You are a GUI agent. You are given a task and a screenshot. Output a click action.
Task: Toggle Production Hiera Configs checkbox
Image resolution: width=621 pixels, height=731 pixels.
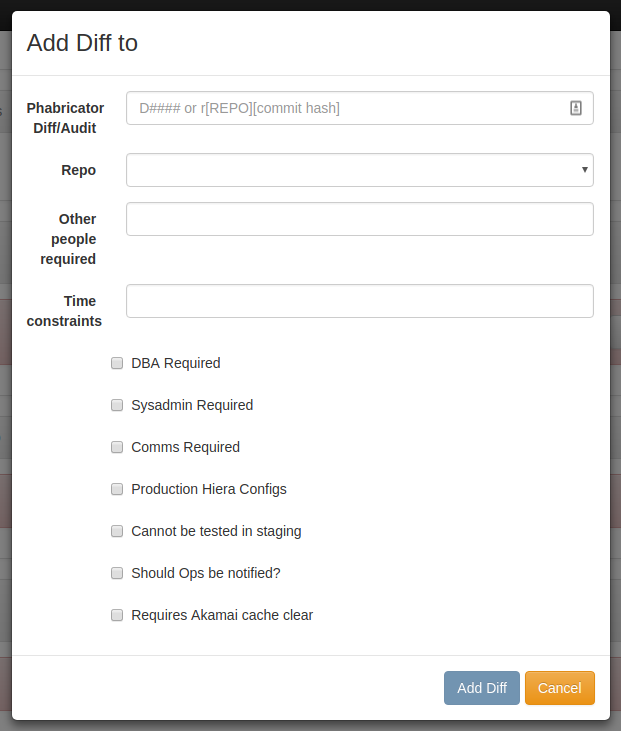pyautogui.click(x=117, y=489)
